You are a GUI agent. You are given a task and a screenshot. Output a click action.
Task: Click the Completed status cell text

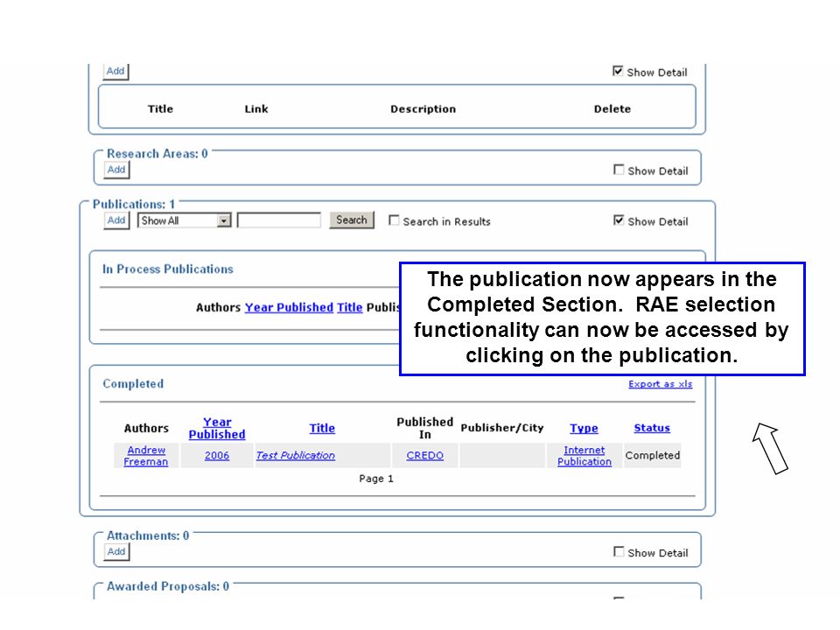click(x=653, y=455)
